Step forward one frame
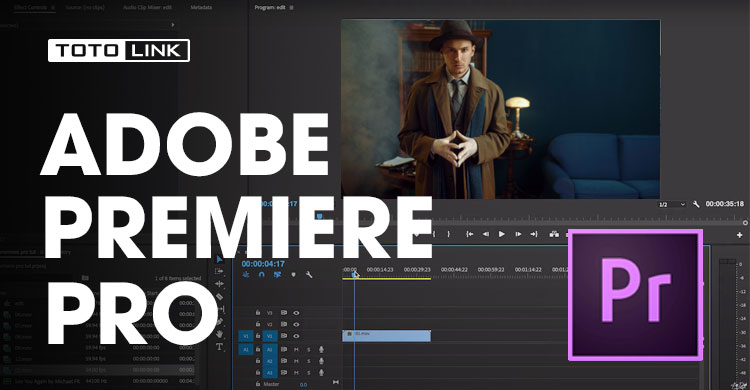 pyautogui.click(x=518, y=234)
